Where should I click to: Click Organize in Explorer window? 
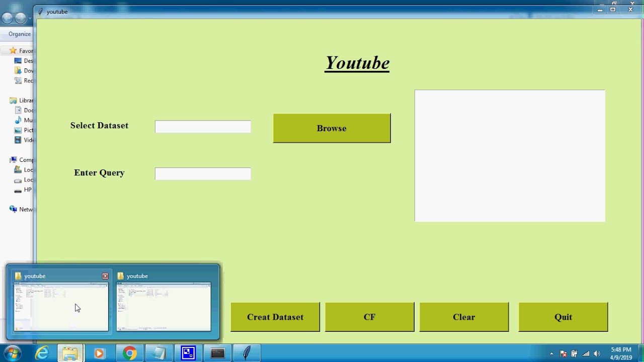pyautogui.click(x=20, y=34)
